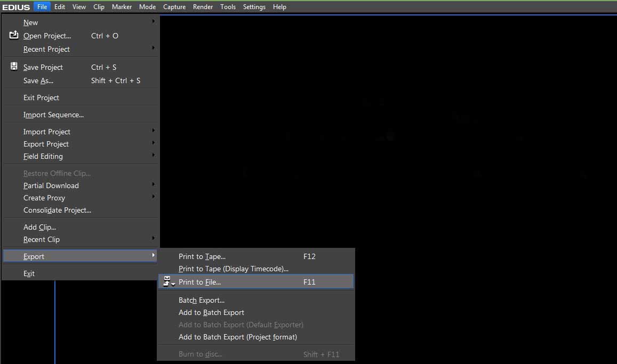Viewport: 617px width, 364px height.
Task: Click the EDIUS logo in menu bar
Action: point(16,7)
